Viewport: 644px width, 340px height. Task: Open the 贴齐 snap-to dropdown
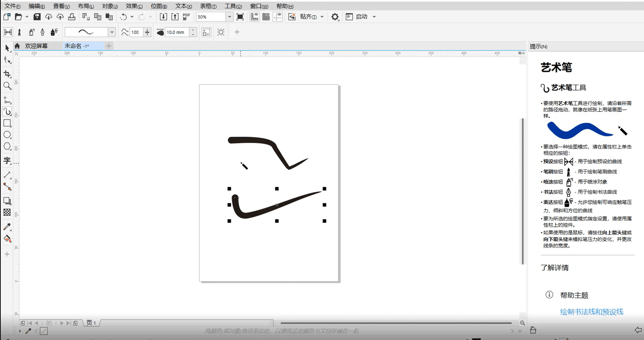pos(322,17)
